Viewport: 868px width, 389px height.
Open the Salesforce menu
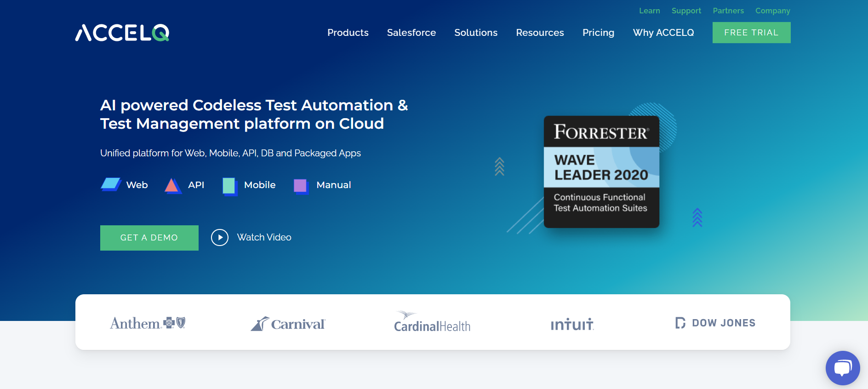tap(411, 33)
